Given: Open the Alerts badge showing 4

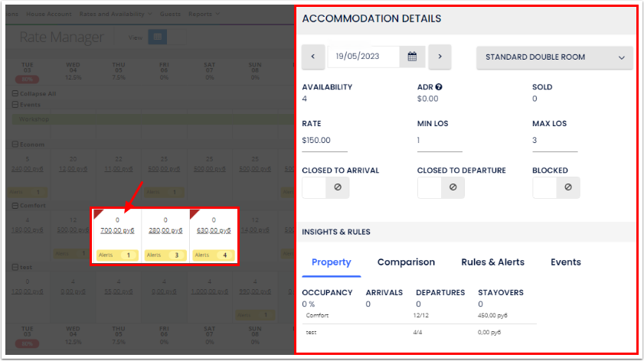Looking at the screenshot, I should tap(213, 255).
